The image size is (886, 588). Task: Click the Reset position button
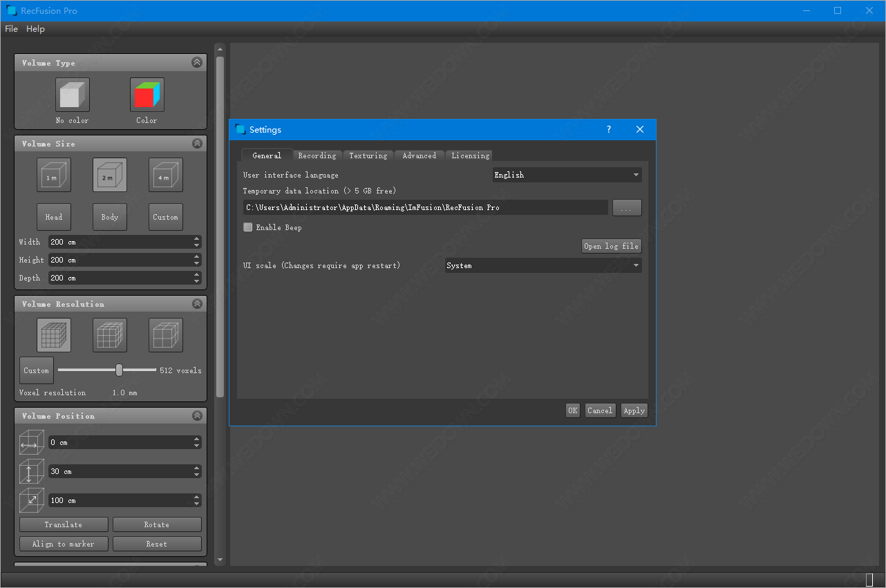pos(157,544)
